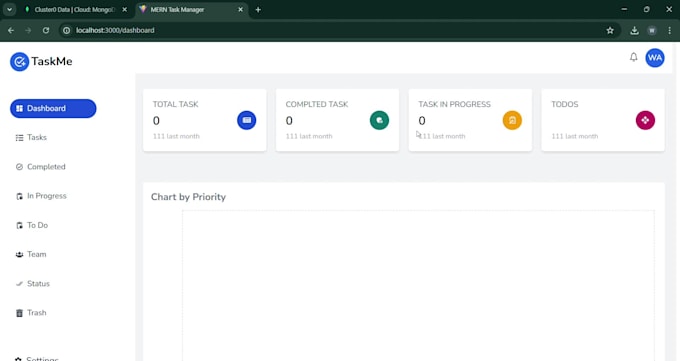This screenshot has width=680, height=361.
Task: Click the TaskMe brand name
Action: tap(52, 62)
